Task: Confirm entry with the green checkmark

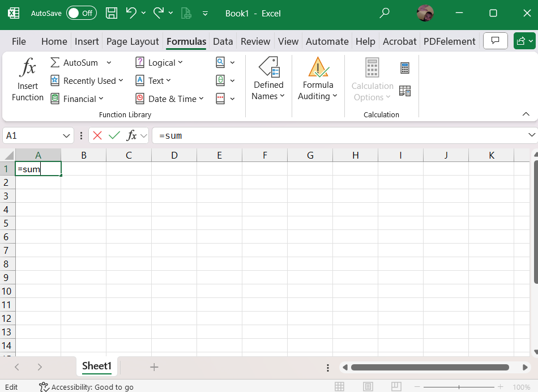Action: coord(114,135)
